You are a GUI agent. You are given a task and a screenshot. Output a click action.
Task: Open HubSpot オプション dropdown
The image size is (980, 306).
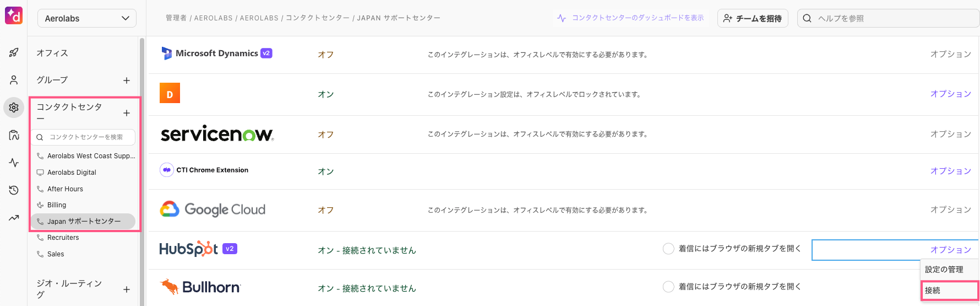point(950,250)
